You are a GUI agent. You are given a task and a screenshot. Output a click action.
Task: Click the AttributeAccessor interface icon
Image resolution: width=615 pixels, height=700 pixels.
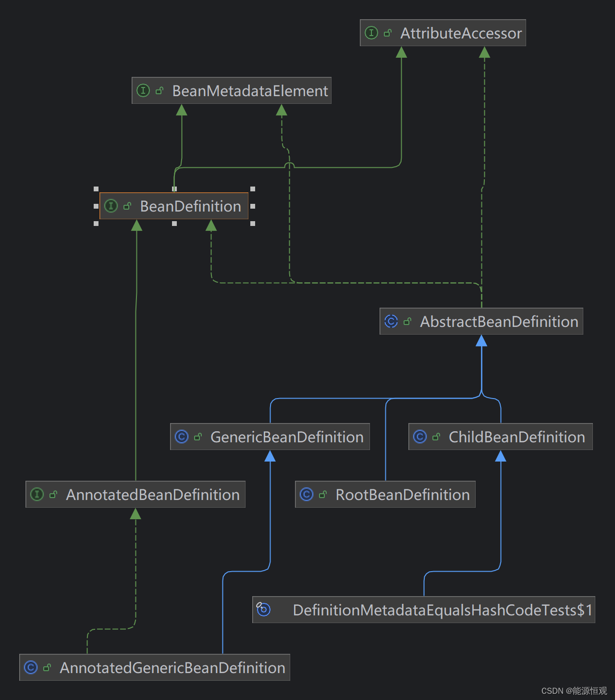tap(371, 33)
